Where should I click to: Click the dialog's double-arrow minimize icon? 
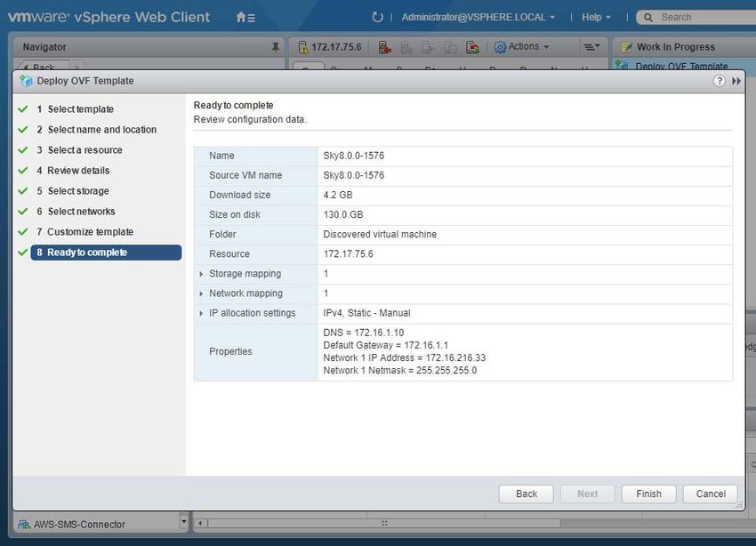(736, 81)
